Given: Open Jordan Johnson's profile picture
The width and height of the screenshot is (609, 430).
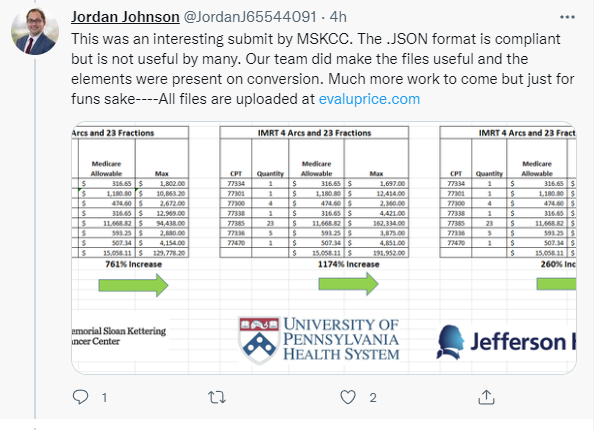Looking at the screenshot, I should [x=37, y=34].
